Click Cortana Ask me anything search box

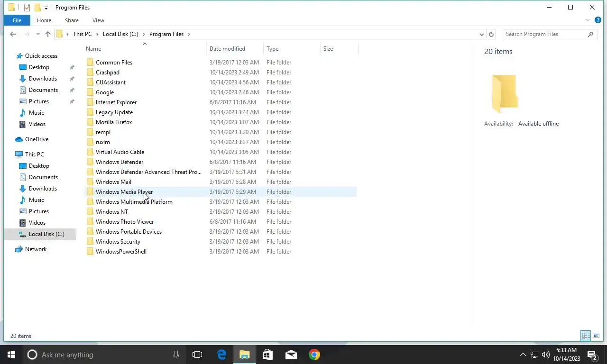coord(104,355)
